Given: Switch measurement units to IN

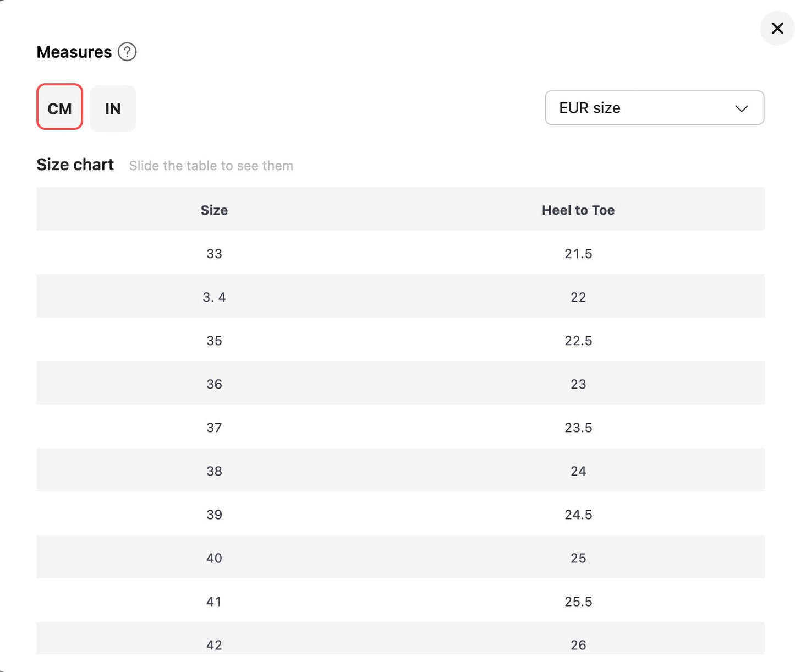Looking at the screenshot, I should tap(113, 108).
